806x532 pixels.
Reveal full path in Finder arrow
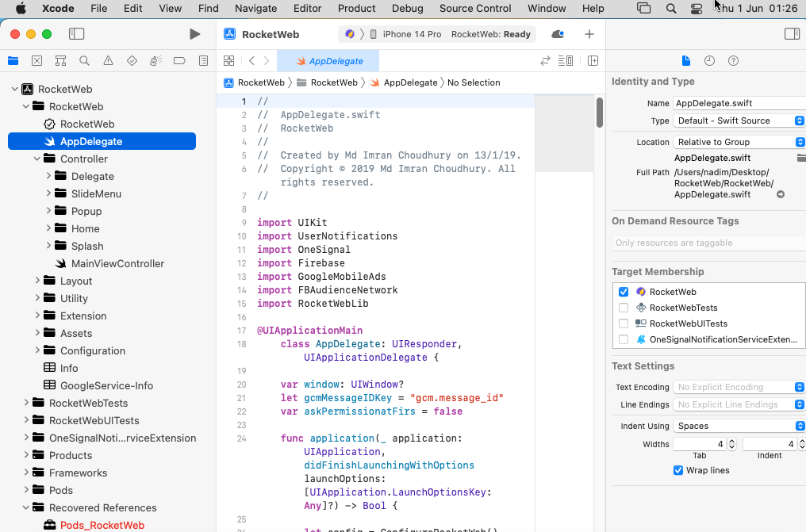tap(781, 194)
